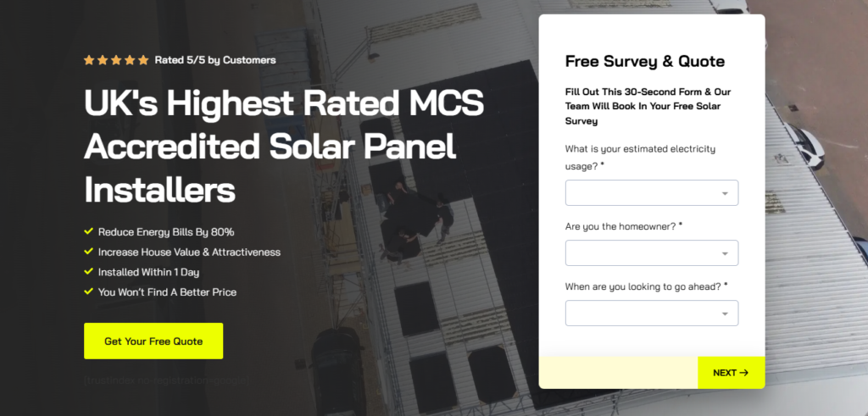Click the Rated 5/5 by Customers text
Viewport: 868px width, 416px height.
tap(215, 60)
